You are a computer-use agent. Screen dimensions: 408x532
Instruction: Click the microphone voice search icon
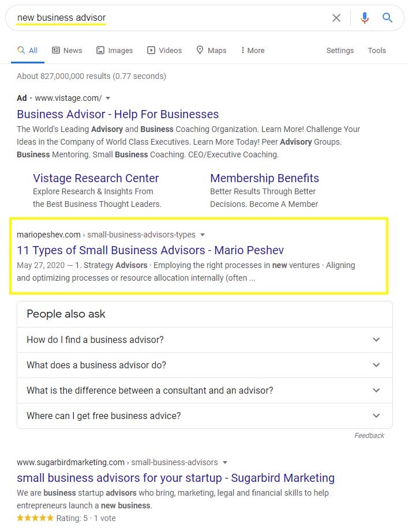click(x=364, y=18)
